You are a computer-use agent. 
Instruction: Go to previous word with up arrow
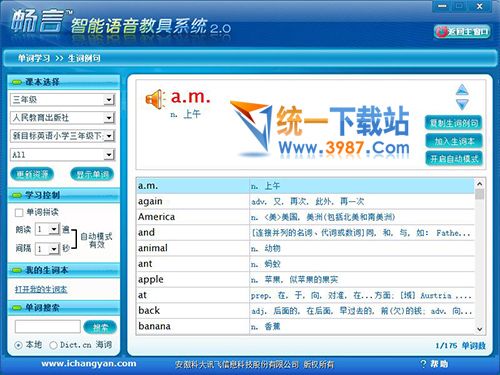[462, 90]
